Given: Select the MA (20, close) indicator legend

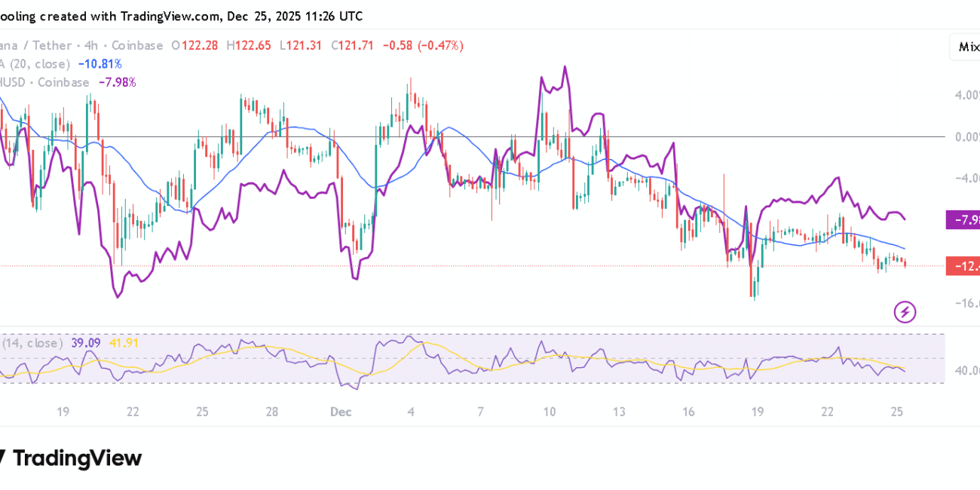Looking at the screenshot, I should click(x=35, y=64).
